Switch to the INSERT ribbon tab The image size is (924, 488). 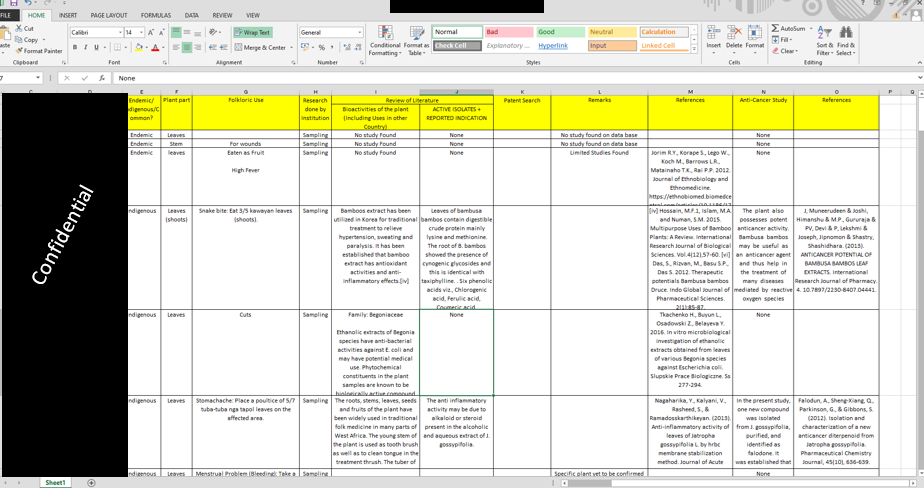(68, 15)
